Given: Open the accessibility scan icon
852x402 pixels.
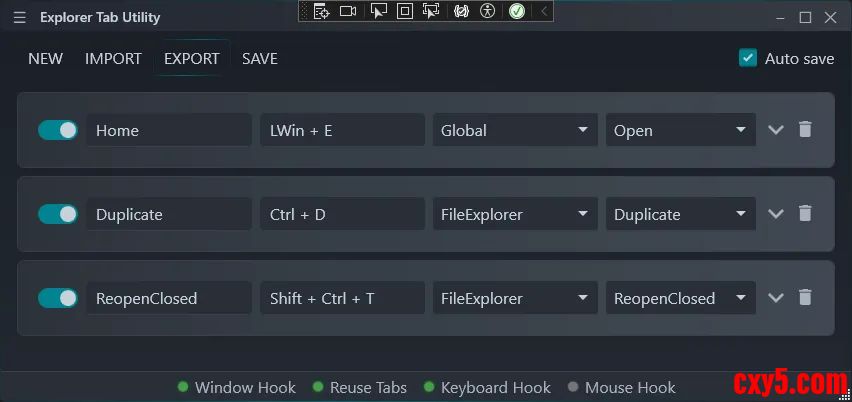Looking at the screenshot, I should pos(488,11).
